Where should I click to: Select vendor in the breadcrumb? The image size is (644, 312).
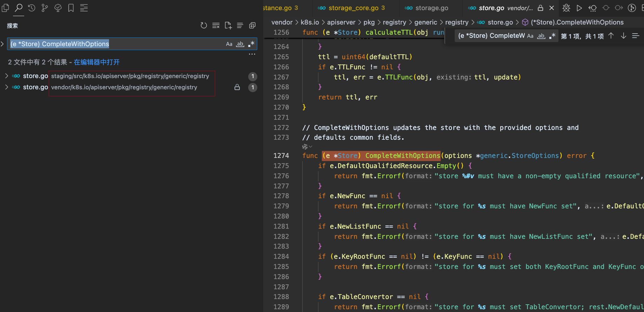coord(282,22)
